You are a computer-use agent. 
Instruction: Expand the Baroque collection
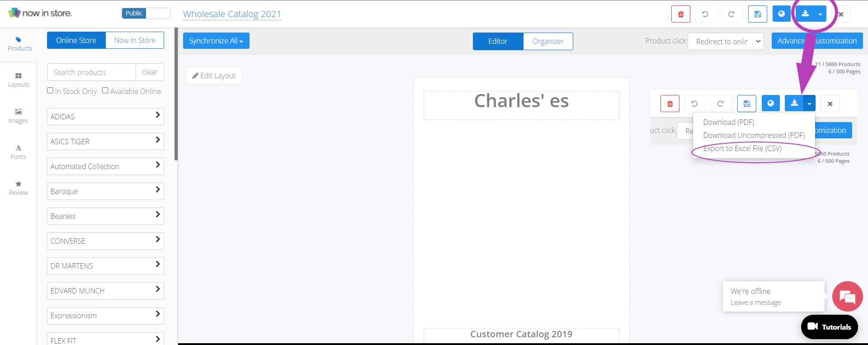[x=105, y=191]
